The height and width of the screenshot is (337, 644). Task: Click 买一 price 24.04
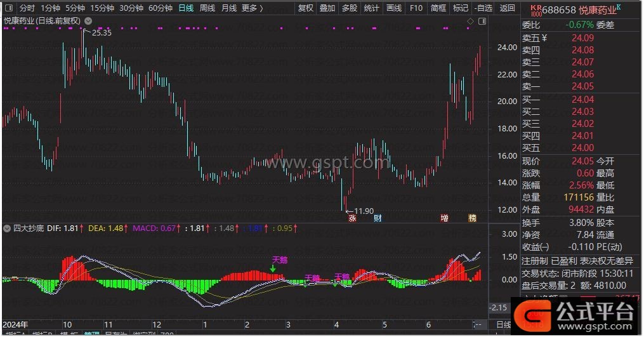[x=582, y=100]
